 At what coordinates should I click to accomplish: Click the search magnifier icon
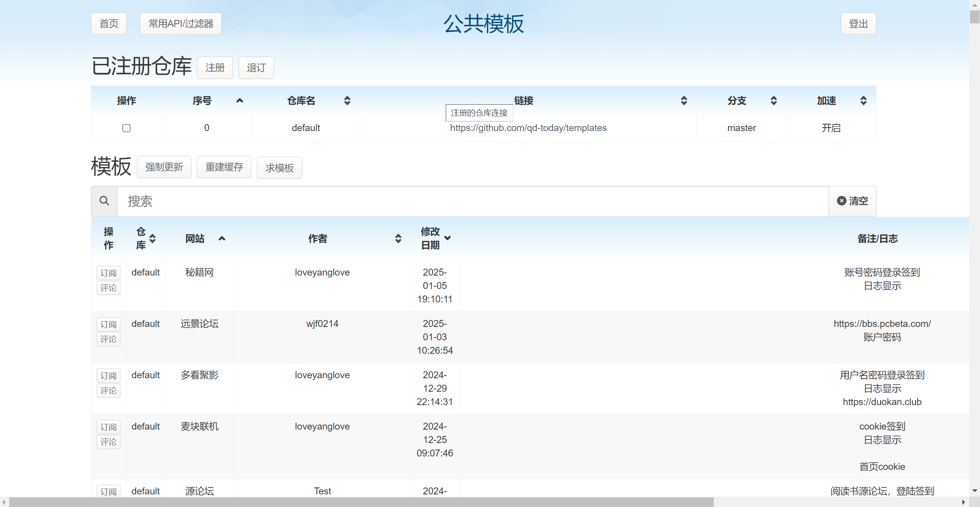(x=104, y=201)
